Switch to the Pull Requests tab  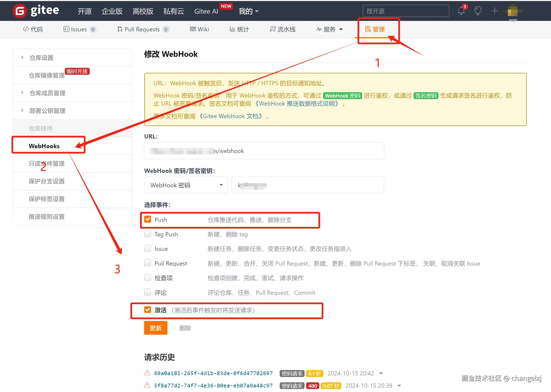(x=143, y=29)
